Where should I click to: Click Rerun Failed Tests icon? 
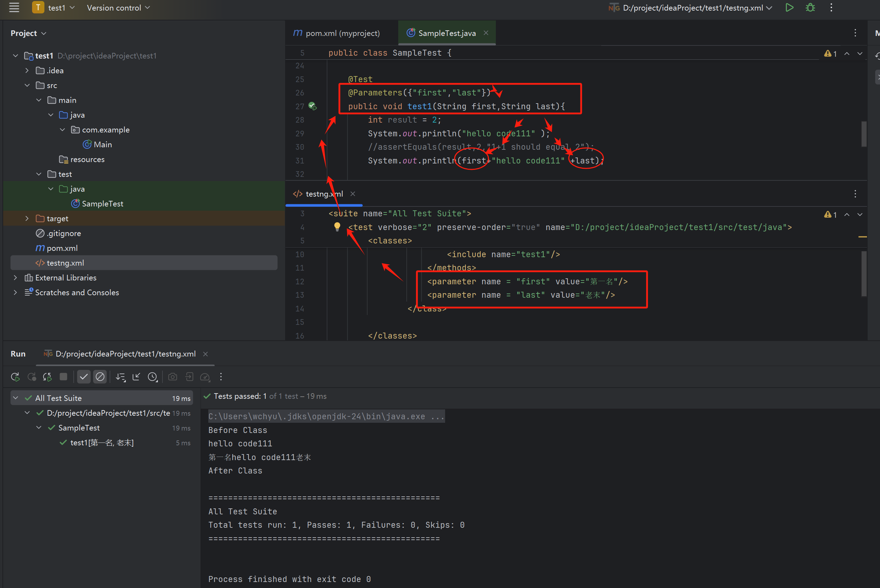(x=31, y=377)
